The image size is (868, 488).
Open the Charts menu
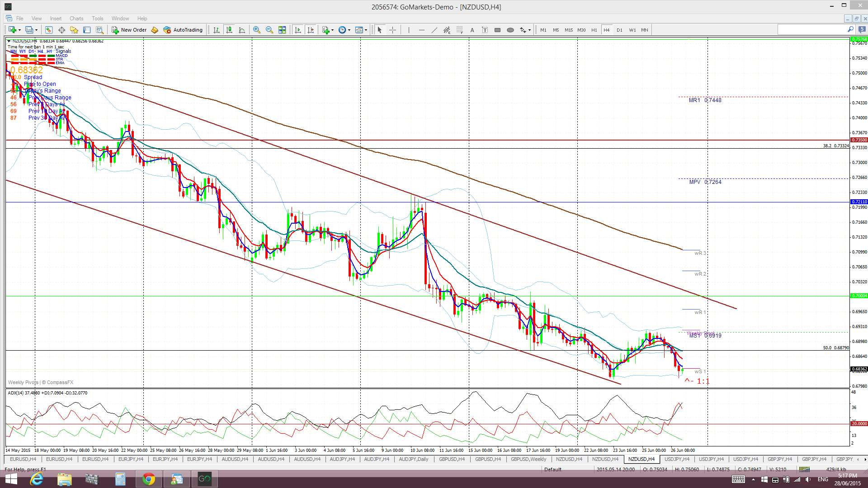click(76, 19)
